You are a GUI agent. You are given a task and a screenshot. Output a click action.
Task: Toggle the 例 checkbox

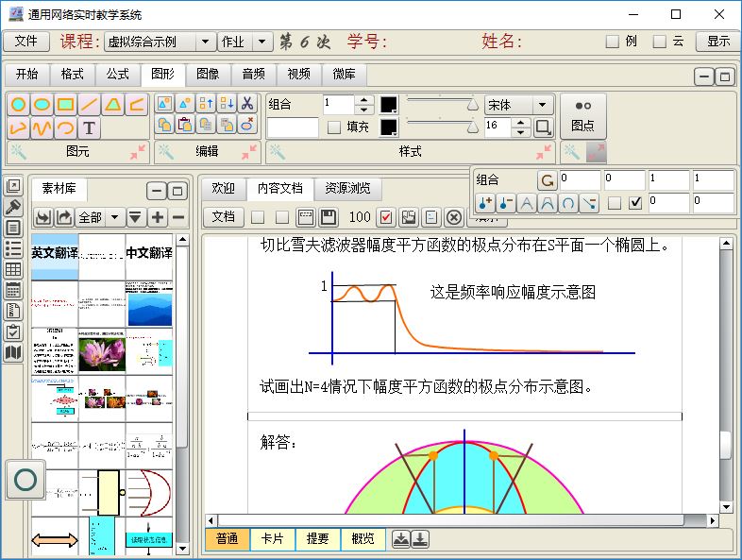point(613,42)
